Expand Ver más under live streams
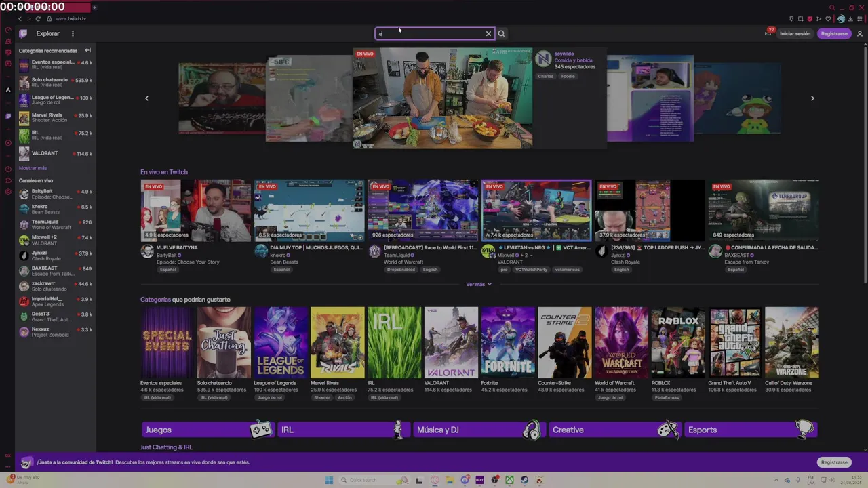868x488 pixels. click(479, 284)
